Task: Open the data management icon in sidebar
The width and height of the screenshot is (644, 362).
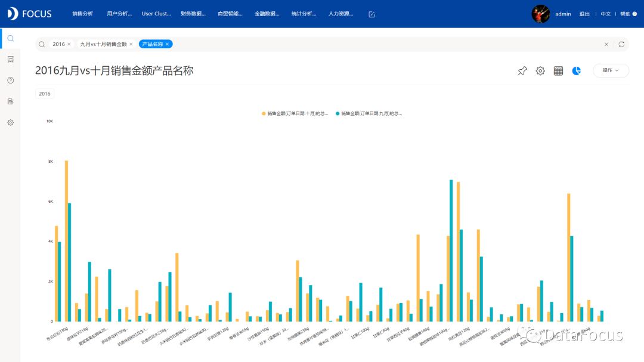Action: click(x=11, y=101)
